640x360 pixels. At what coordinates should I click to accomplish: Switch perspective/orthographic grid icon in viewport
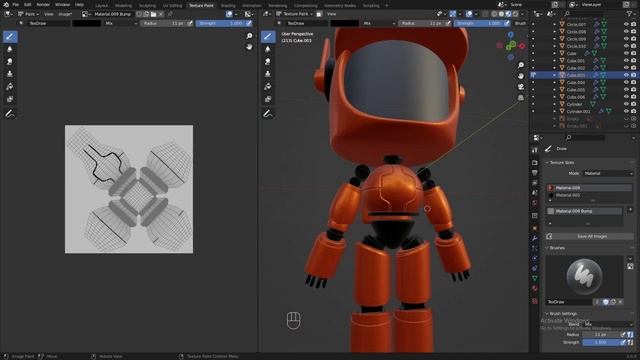[x=521, y=98]
